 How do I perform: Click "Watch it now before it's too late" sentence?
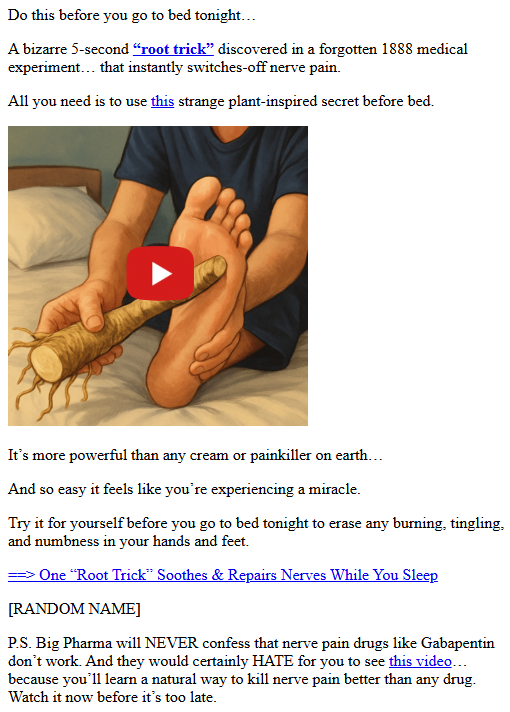click(112, 697)
